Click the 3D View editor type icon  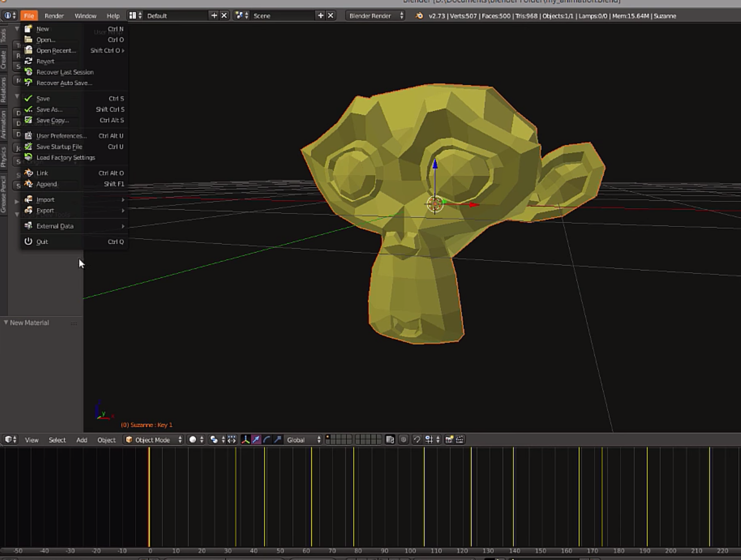click(x=10, y=440)
